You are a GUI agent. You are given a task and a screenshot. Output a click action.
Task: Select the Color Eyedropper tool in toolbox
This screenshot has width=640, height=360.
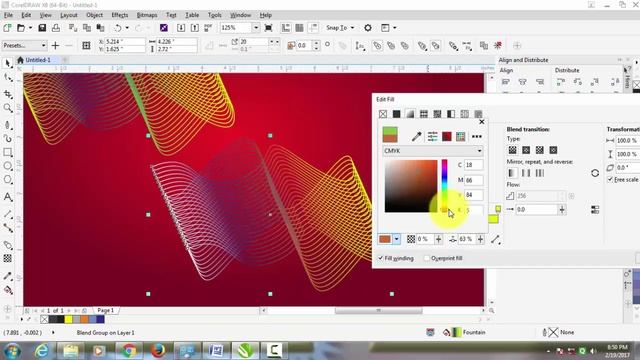click(x=8, y=276)
